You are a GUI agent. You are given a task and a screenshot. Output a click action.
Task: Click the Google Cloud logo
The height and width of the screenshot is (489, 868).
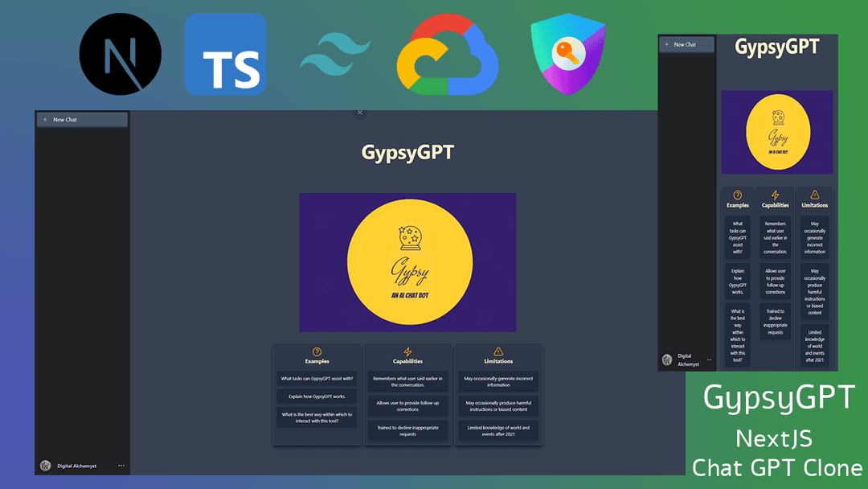pos(448,56)
